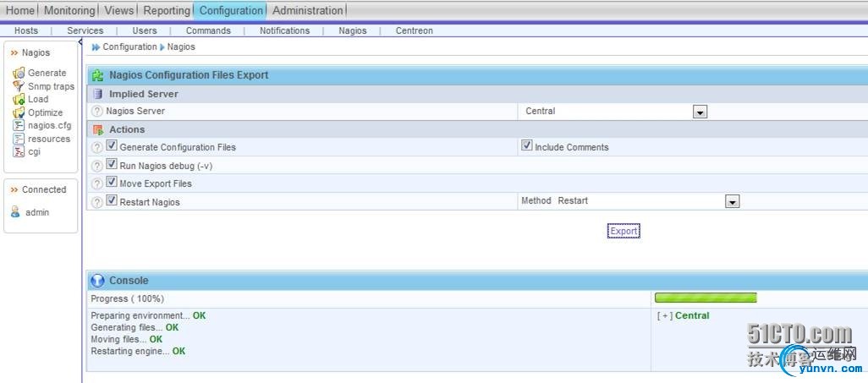This screenshot has height=383, width=868.
Task: Click the Load icon in sidebar
Action: (19, 99)
